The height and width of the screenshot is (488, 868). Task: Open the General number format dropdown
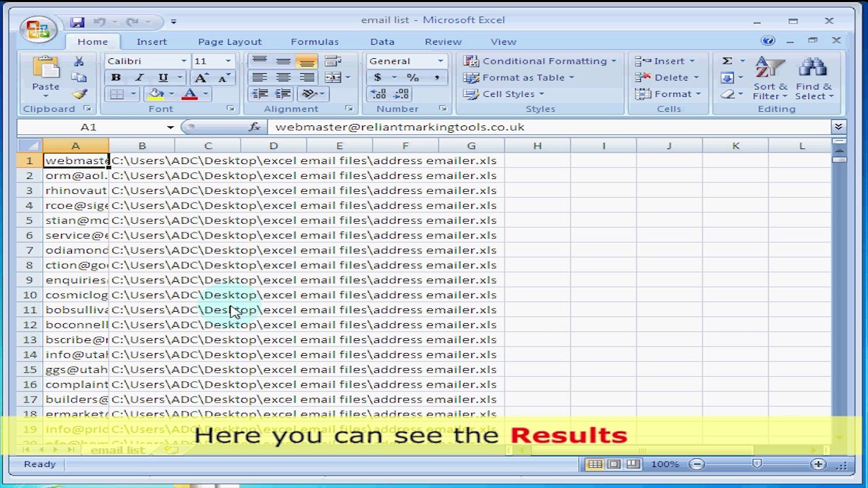[440, 61]
